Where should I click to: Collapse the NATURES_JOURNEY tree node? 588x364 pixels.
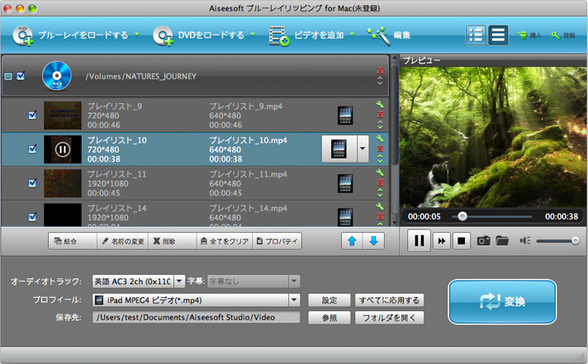pos(8,77)
